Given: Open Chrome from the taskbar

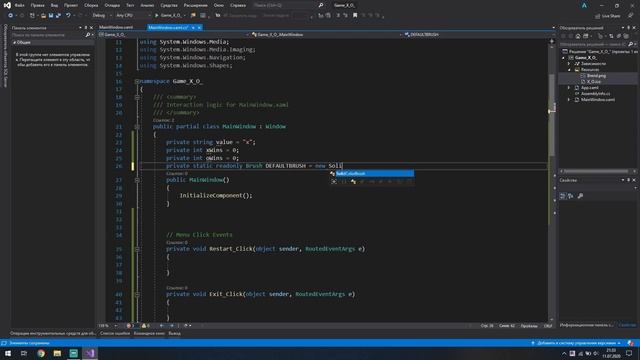Looking at the screenshot, I should coord(41,353).
